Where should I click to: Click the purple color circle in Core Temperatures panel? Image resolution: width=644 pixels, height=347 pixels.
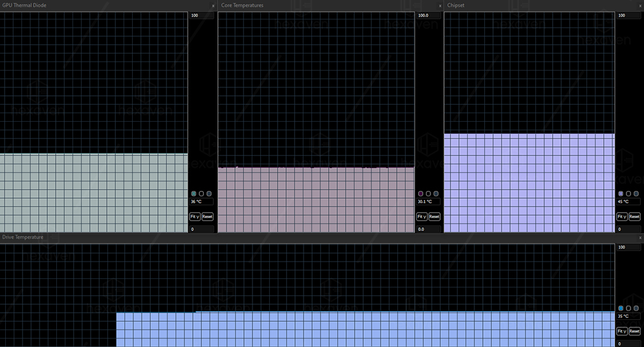[x=421, y=194]
